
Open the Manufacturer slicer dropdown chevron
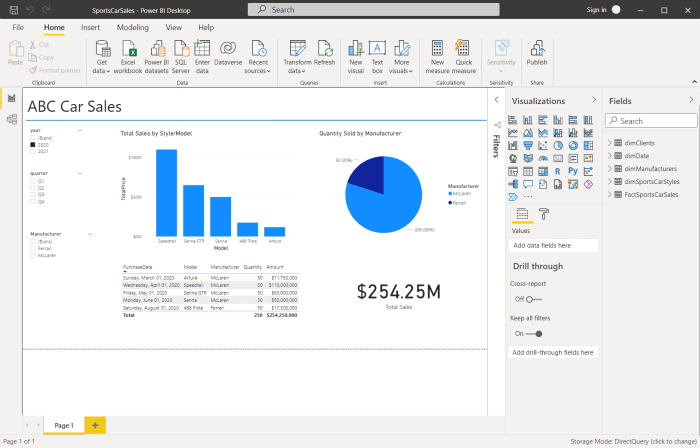90,234
